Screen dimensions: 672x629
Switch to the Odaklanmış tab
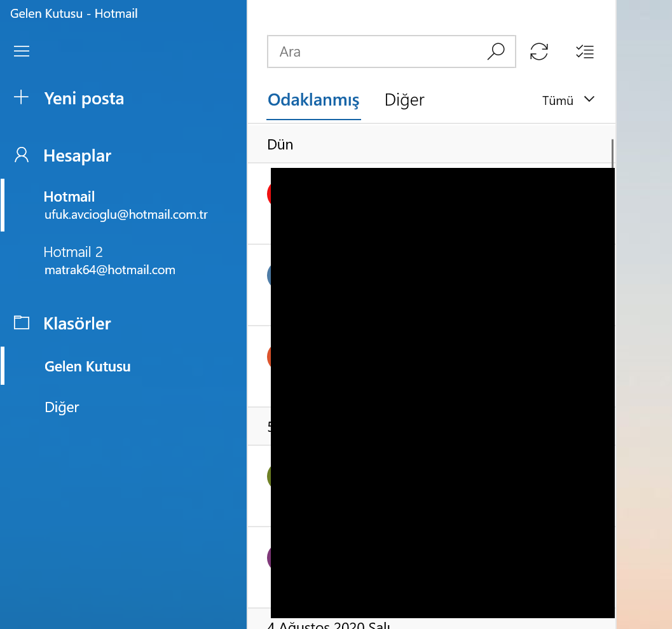click(313, 100)
